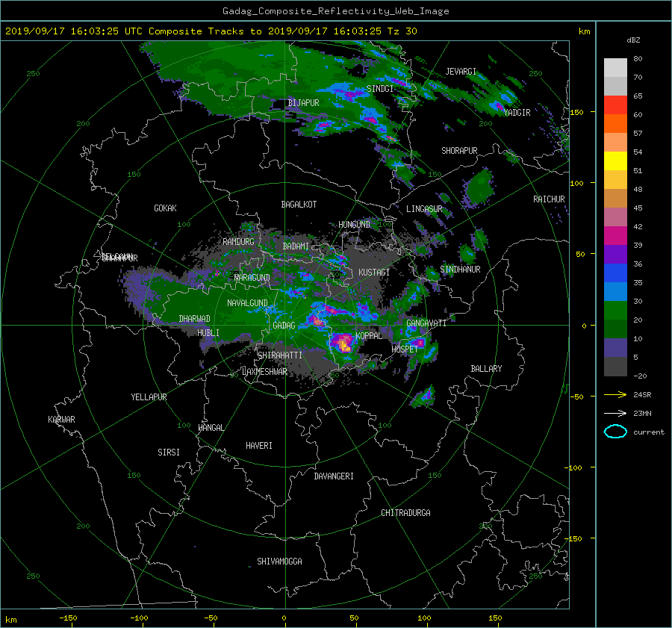
Task: Click the Gadag_Composite_Reflectivity_Web_Image title text
Action: pos(335,11)
